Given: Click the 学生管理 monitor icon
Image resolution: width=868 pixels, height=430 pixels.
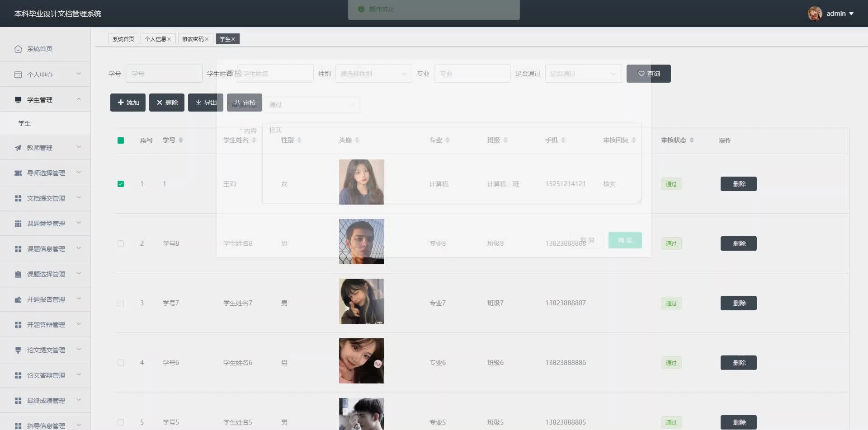Looking at the screenshot, I should point(18,100).
